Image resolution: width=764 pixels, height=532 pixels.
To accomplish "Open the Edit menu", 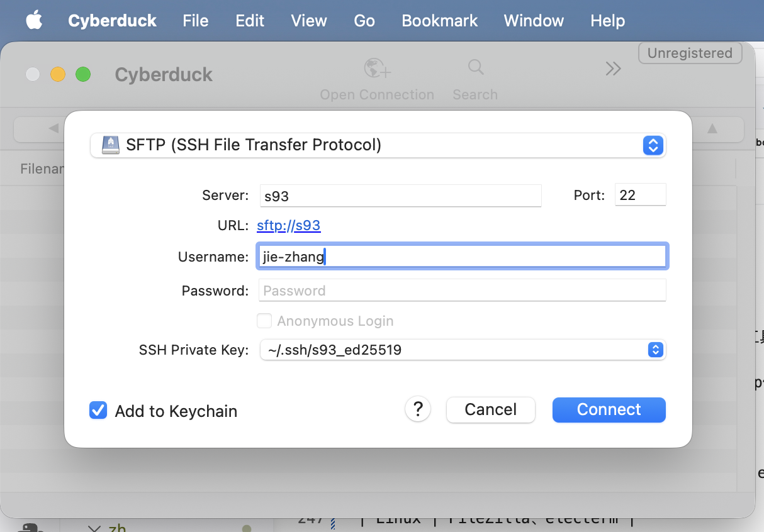I will [x=250, y=21].
